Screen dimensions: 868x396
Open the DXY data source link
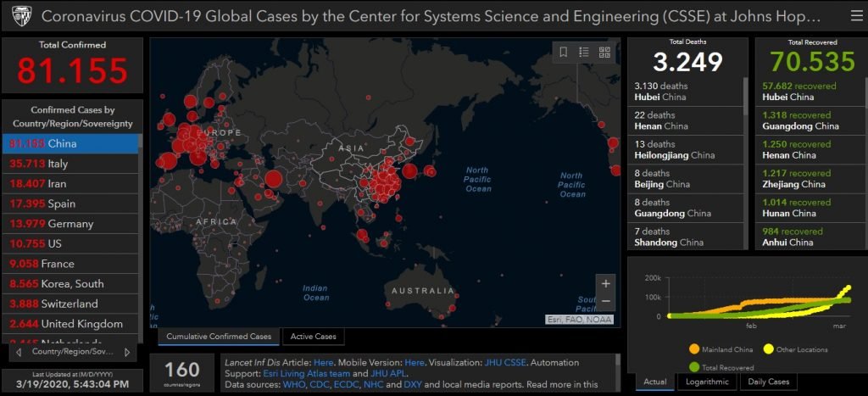413,384
